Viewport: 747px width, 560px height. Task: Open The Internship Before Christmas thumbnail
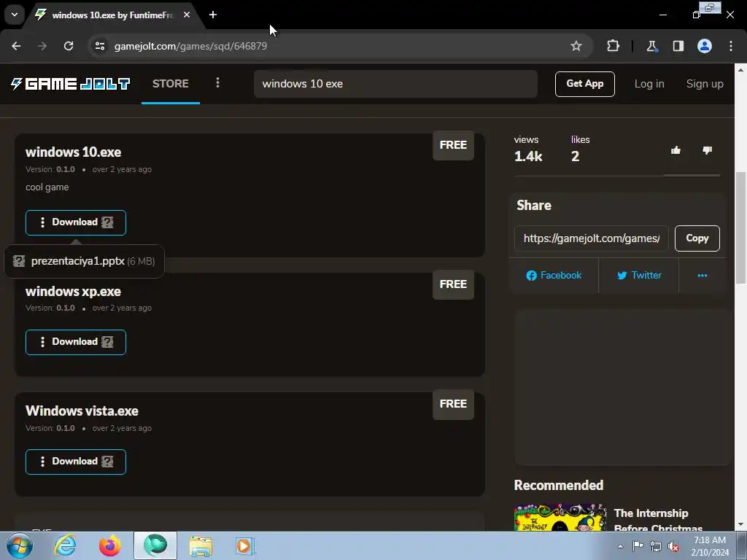coord(560,517)
